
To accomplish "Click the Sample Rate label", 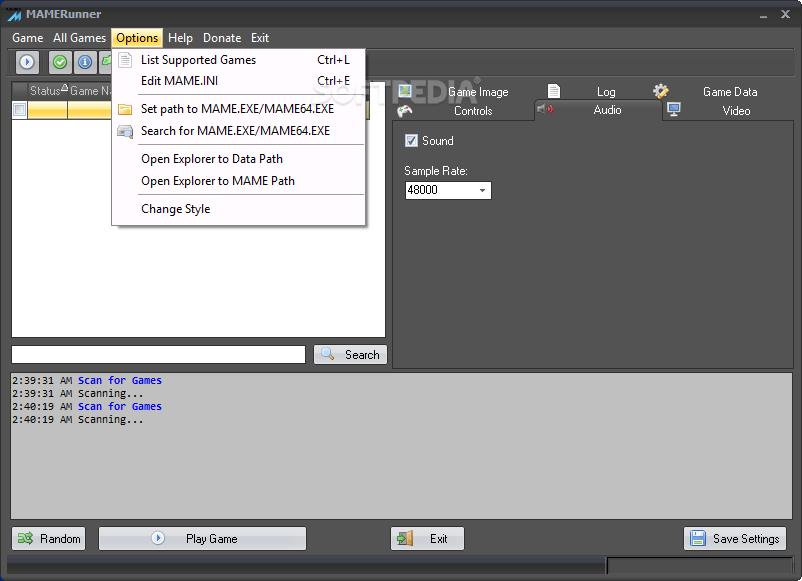I will pos(436,171).
